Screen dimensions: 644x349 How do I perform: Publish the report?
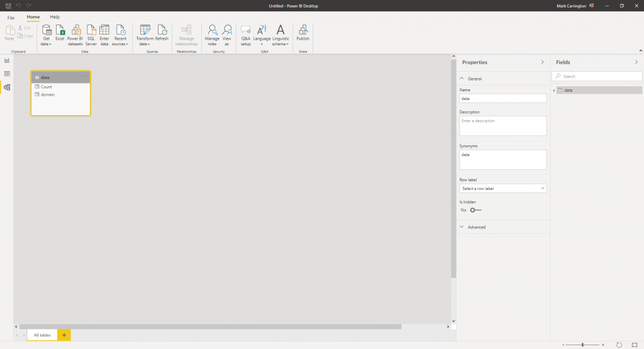(x=303, y=33)
